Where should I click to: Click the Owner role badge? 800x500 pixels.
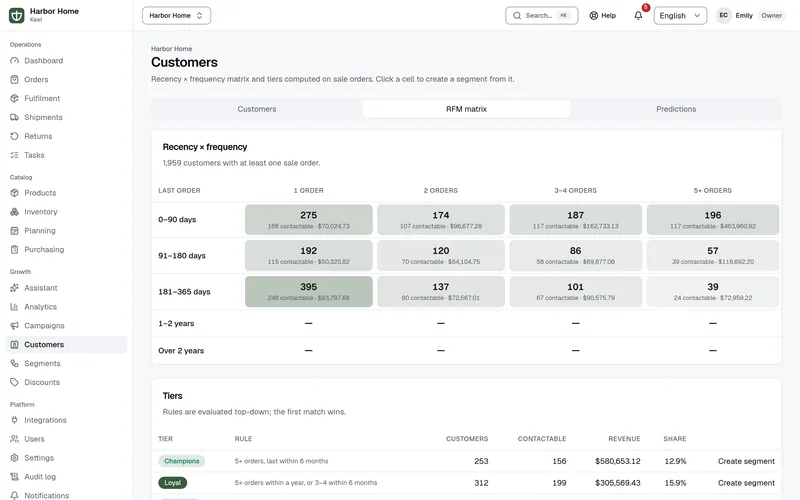coord(771,15)
